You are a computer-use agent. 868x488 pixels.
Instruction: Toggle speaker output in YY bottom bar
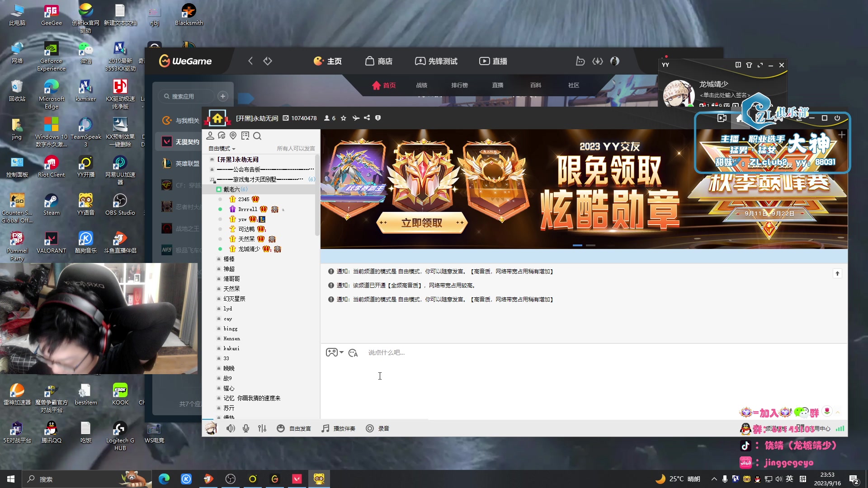point(231,428)
